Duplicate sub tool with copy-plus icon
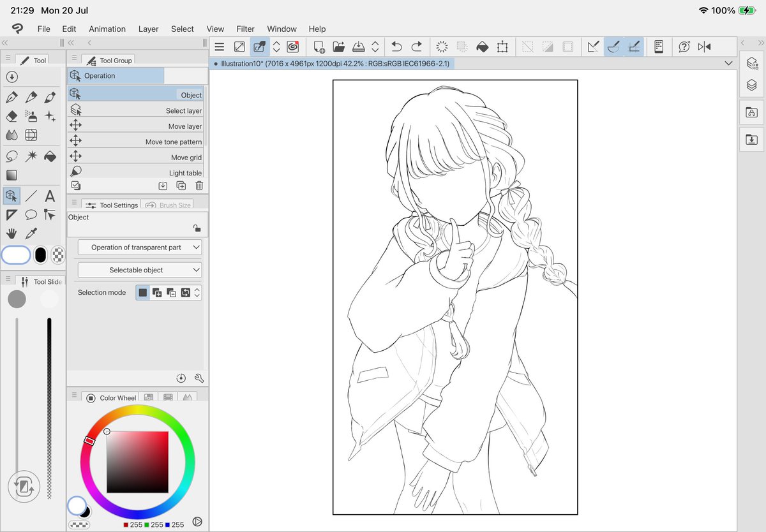This screenshot has width=766, height=532. [181, 186]
